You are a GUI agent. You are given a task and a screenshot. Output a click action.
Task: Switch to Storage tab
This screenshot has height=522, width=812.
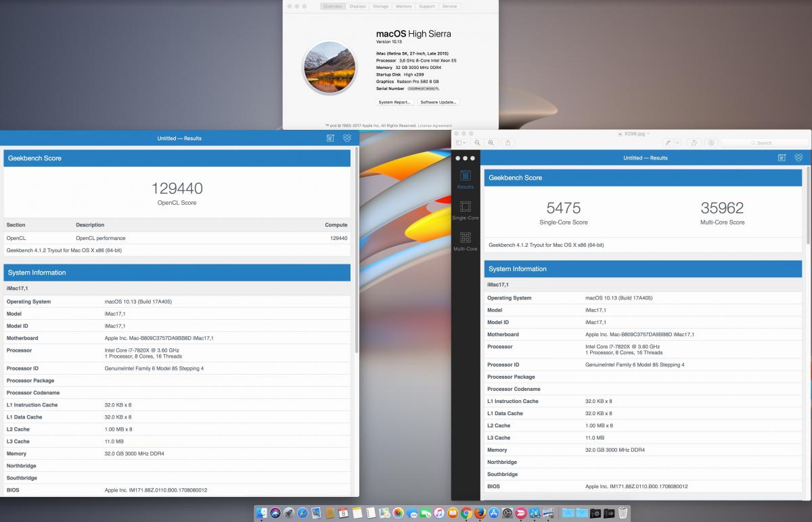(x=381, y=6)
